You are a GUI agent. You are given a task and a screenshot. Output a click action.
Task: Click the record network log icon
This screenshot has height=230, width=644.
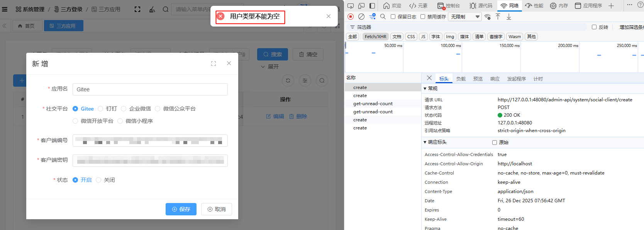coord(351,17)
